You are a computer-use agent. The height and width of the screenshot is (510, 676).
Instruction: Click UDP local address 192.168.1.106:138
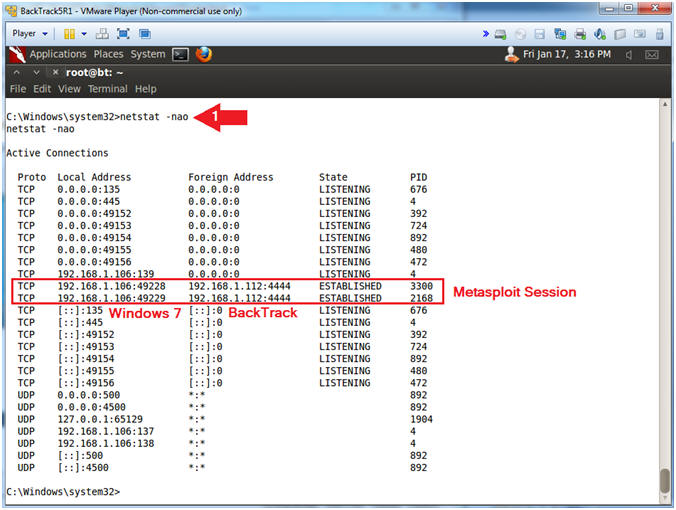106,443
